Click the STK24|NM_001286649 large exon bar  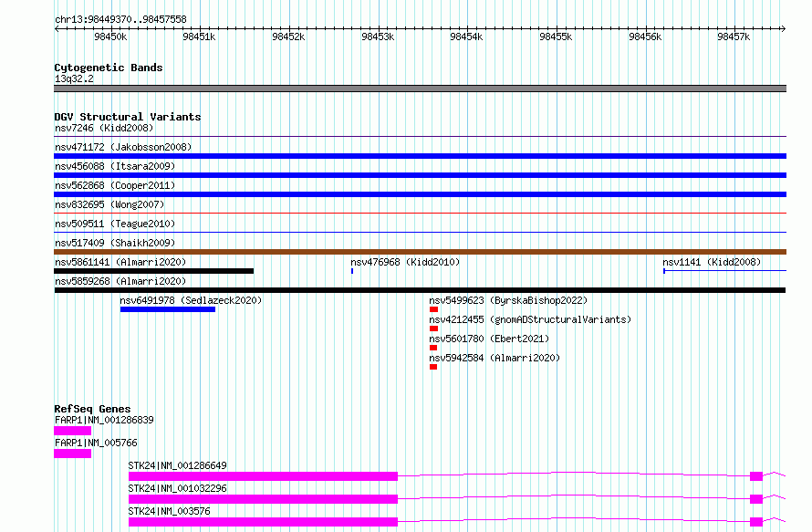pyautogui.click(x=263, y=476)
